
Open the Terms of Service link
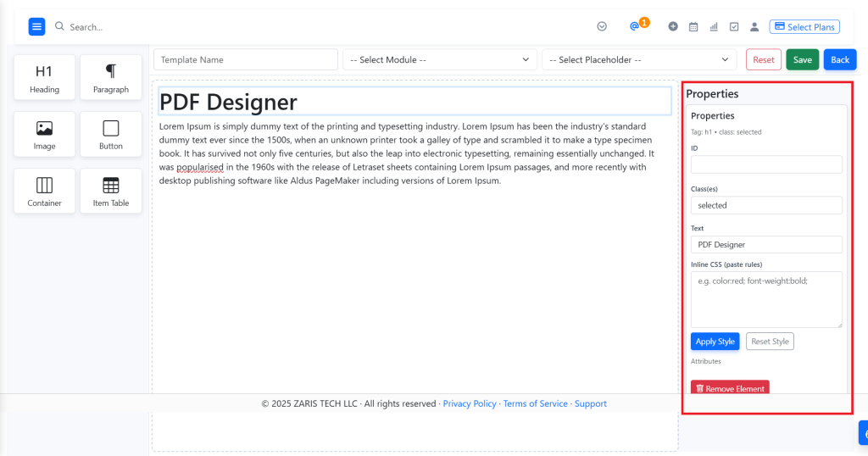click(x=536, y=403)
